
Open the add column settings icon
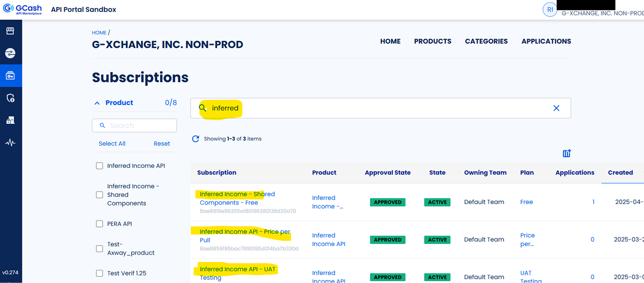(567, 153)
